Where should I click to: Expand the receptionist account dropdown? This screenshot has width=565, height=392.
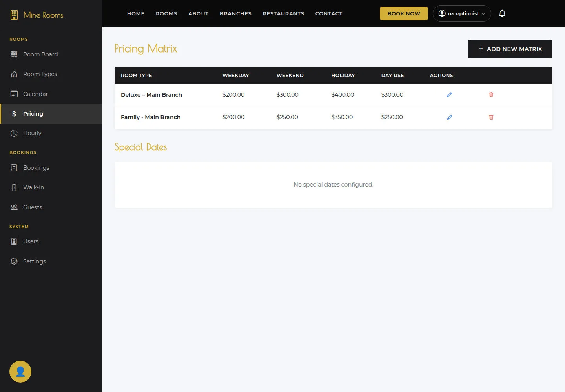tap(462, 14)
